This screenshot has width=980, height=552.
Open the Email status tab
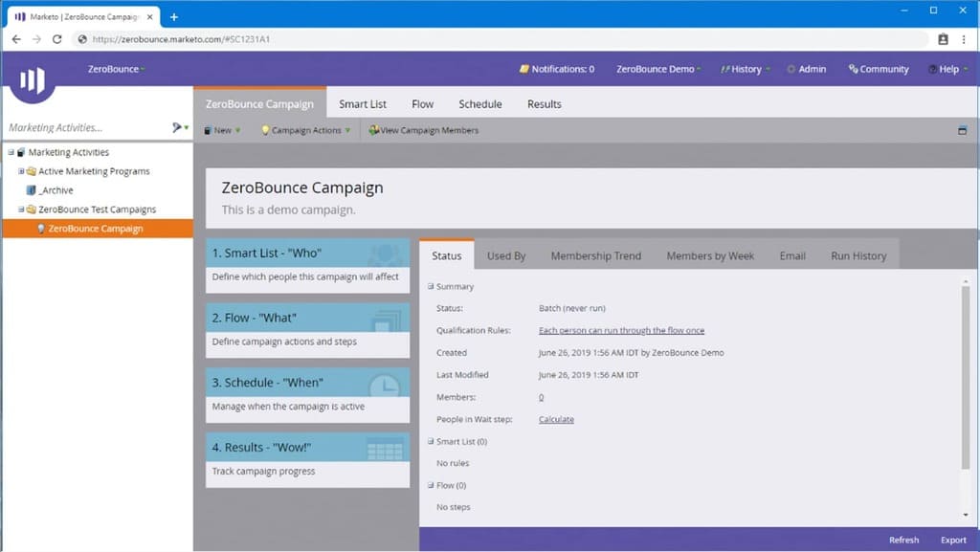[x=792, y=255]
